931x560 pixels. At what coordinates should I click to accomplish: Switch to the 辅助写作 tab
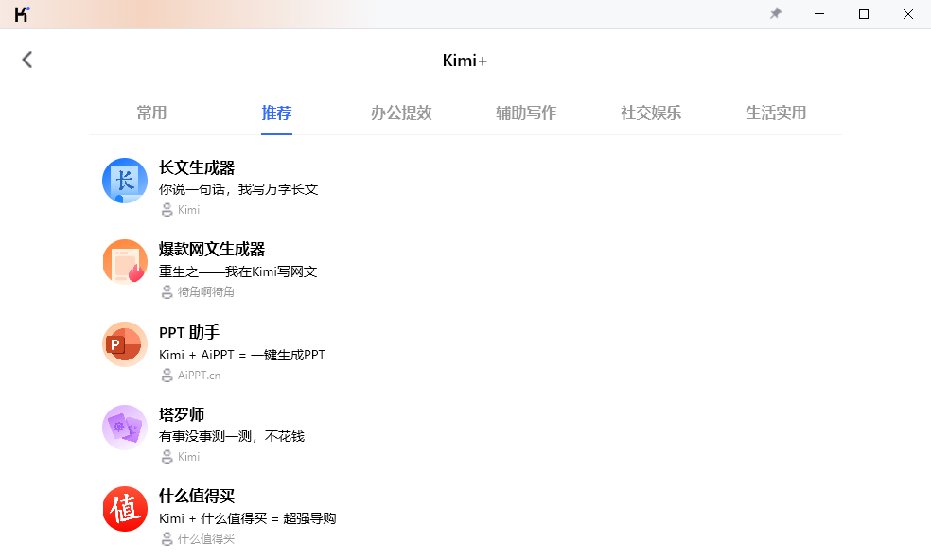point(526,113)
